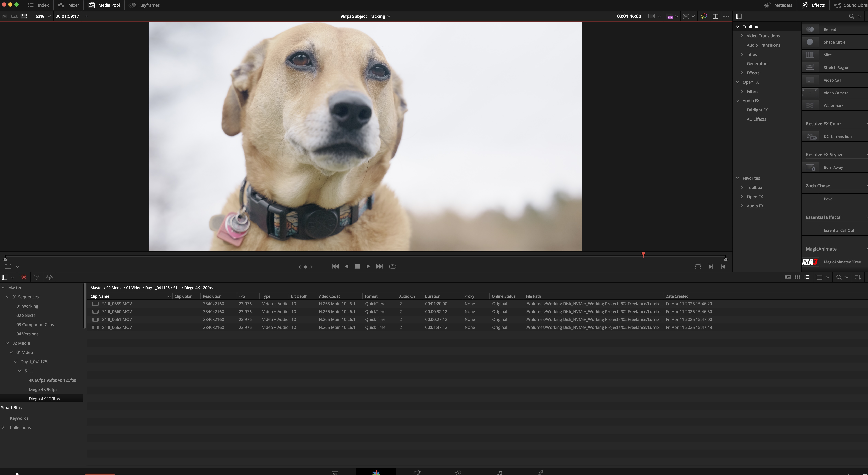Click the media pool search magnifier icon
The width and height of the screenshot is (868, 475).
pos(839,277)
